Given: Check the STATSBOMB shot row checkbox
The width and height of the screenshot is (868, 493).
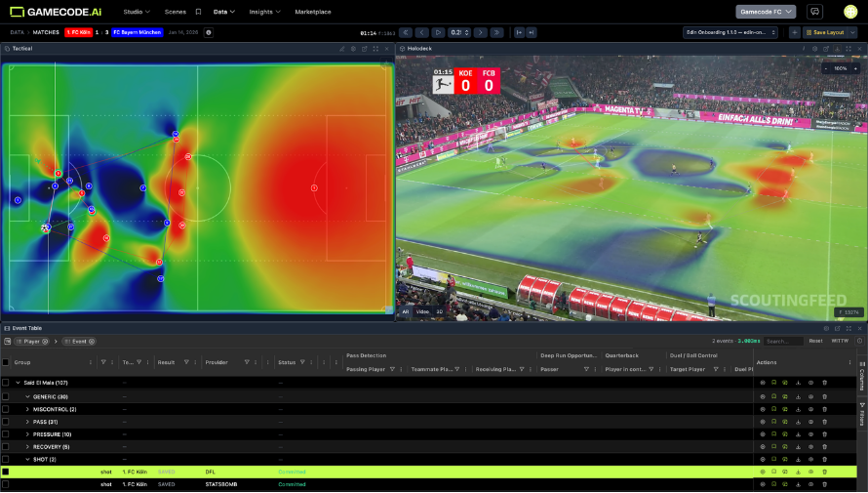Looking at the screenshot, I should coord(6,484).
